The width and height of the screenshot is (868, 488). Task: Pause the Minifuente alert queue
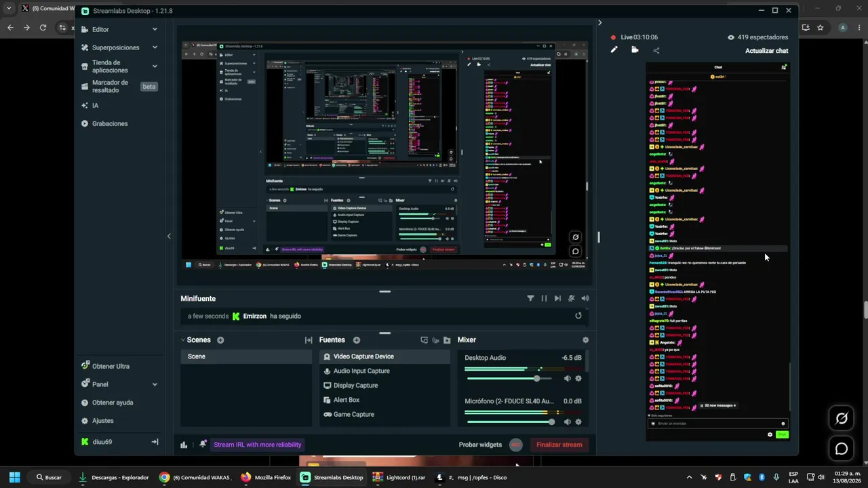544,298
